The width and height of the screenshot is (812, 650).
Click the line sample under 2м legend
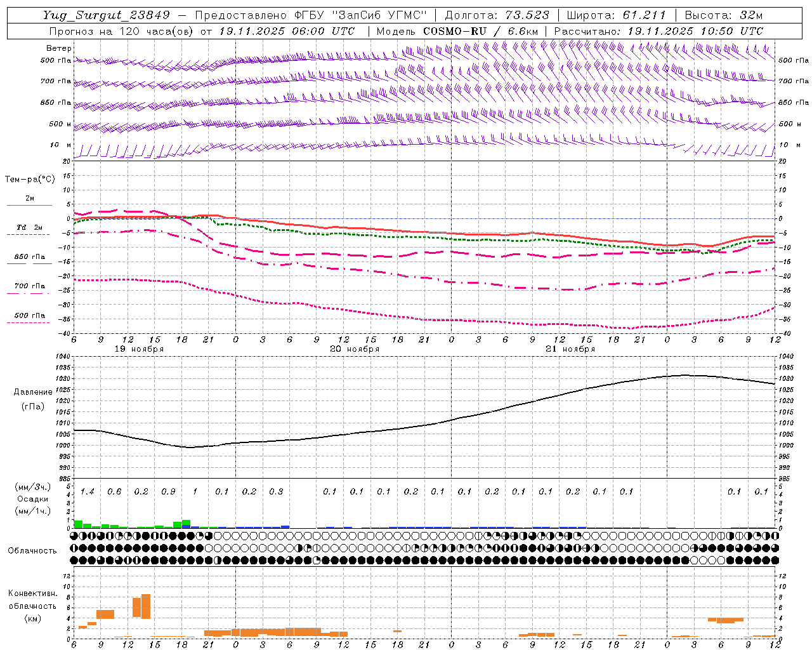(29, 205)
